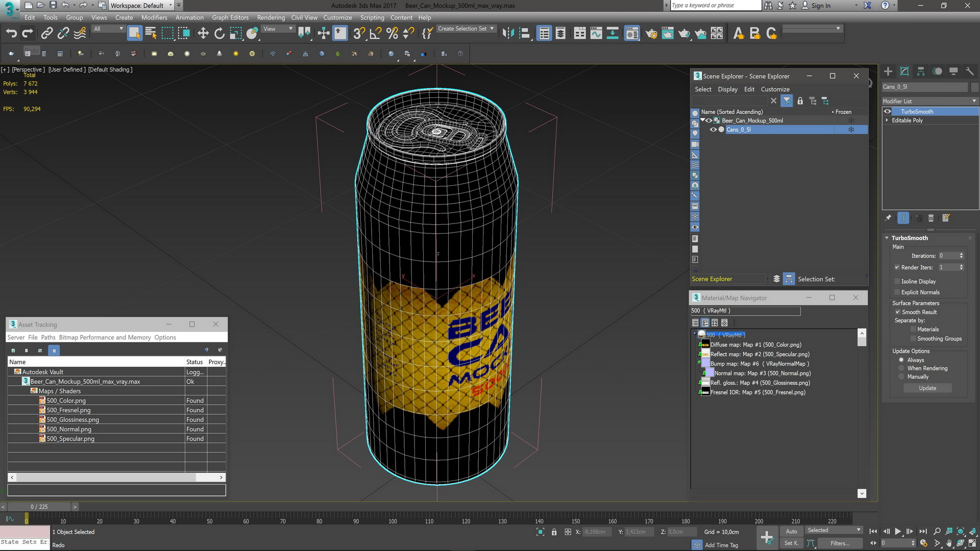This screenshot has width=980, height=551.
Task: Choose the Select and Scale tool
Action: pyautogui.click(x=236, y=34)
